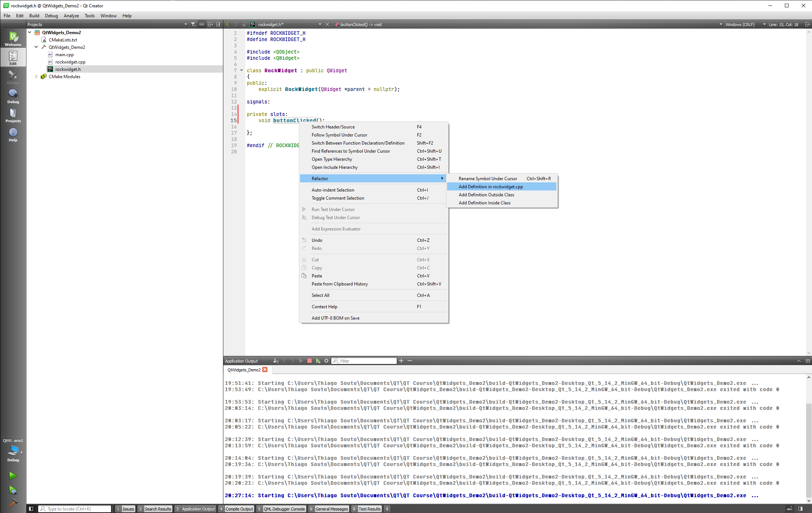This screenshot has width=812, height=513.
Task: Choose Add Definition in rockwidget.cpp
Action: [502, 187]
